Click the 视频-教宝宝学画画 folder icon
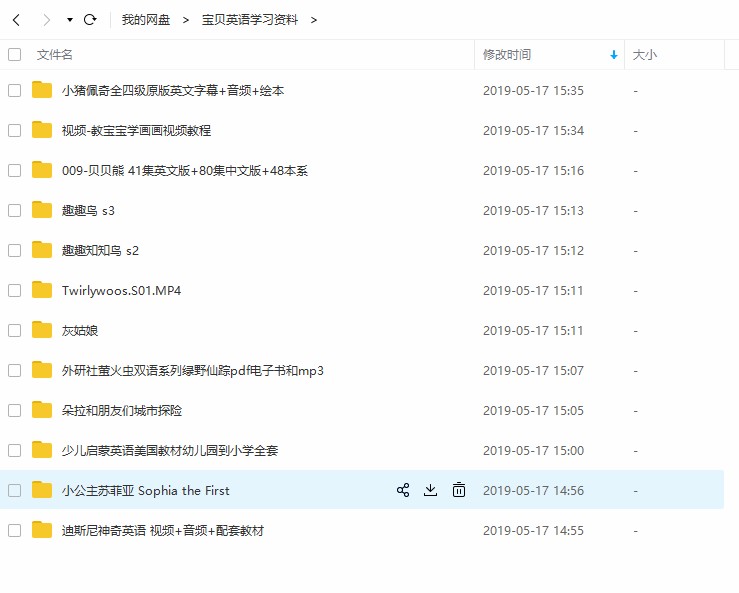Screen dimensions: 739x593 [42, 130]
